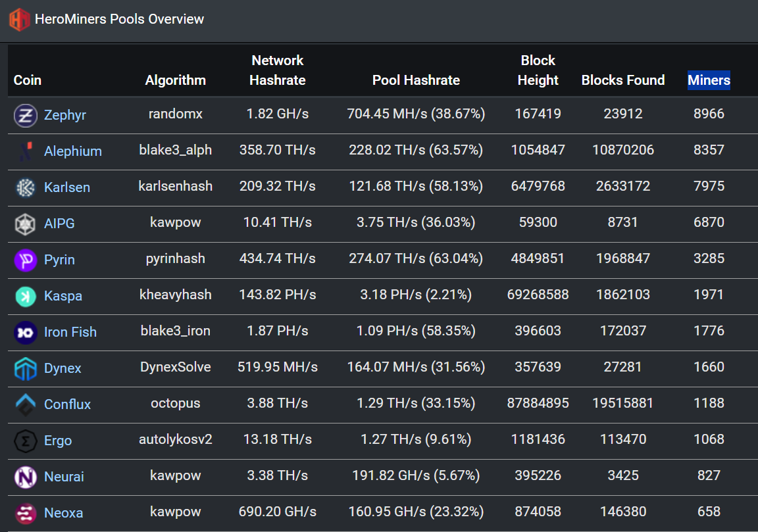The height and width of the screenshot is (532, 758).
Task: Click the Dynex coin icon
Action: point(26,369)
